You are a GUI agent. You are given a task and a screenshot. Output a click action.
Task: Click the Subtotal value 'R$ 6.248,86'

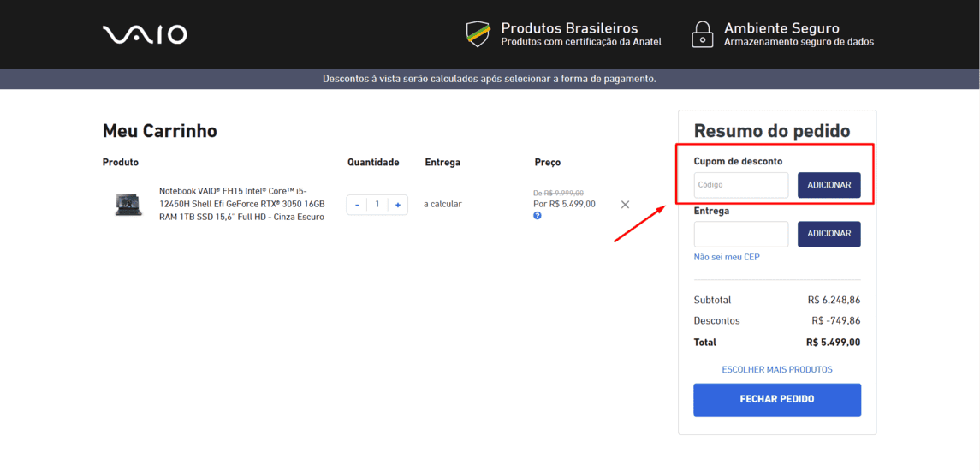click(834, 301)
